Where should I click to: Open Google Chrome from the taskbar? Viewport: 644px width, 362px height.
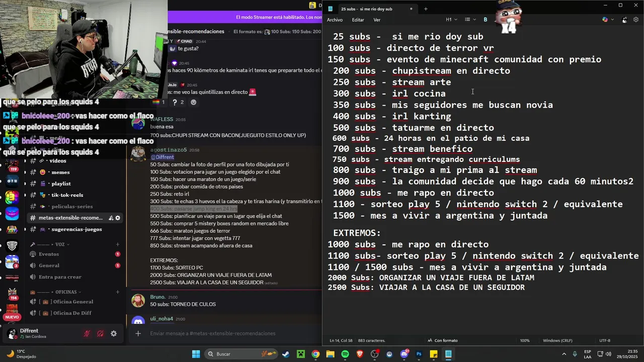[x=315, y=354]
